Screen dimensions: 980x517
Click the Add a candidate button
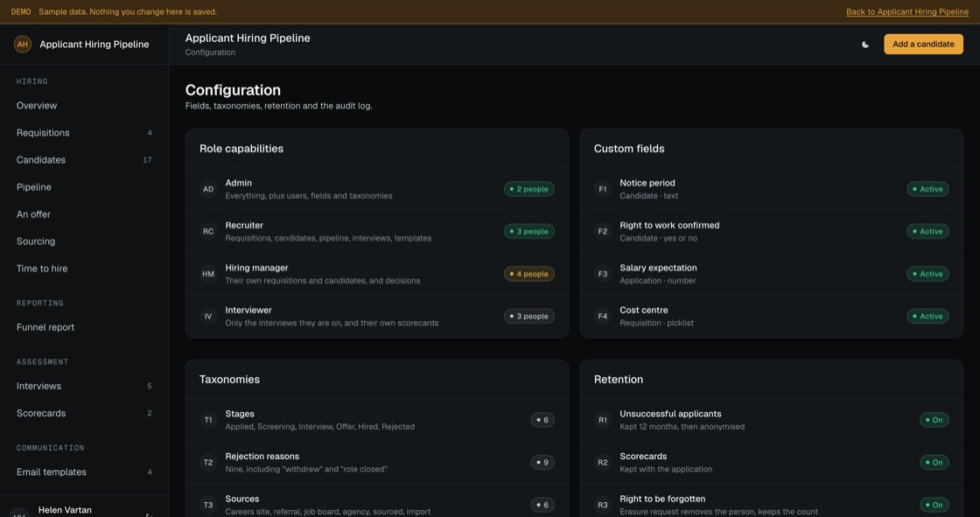[923, 45]
